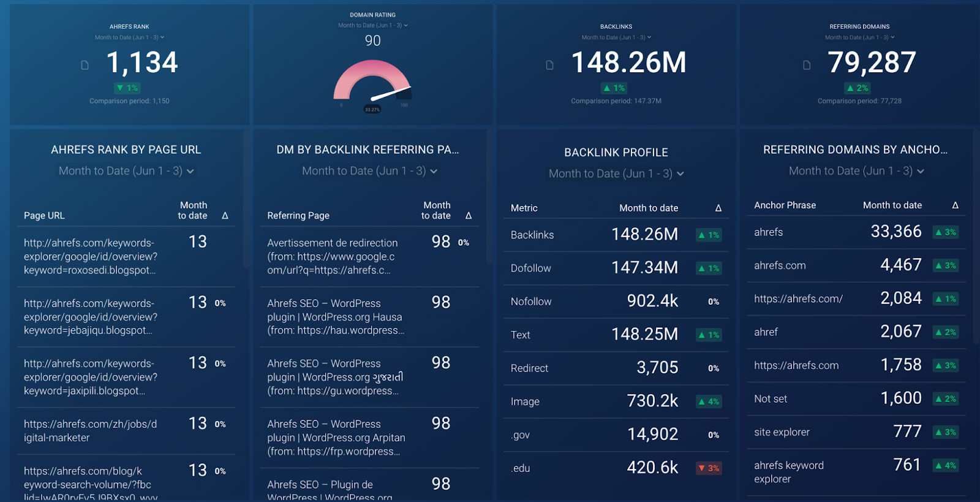Click the Domain Rating value 90
The image size is (980, 502).
click(372, 41)
